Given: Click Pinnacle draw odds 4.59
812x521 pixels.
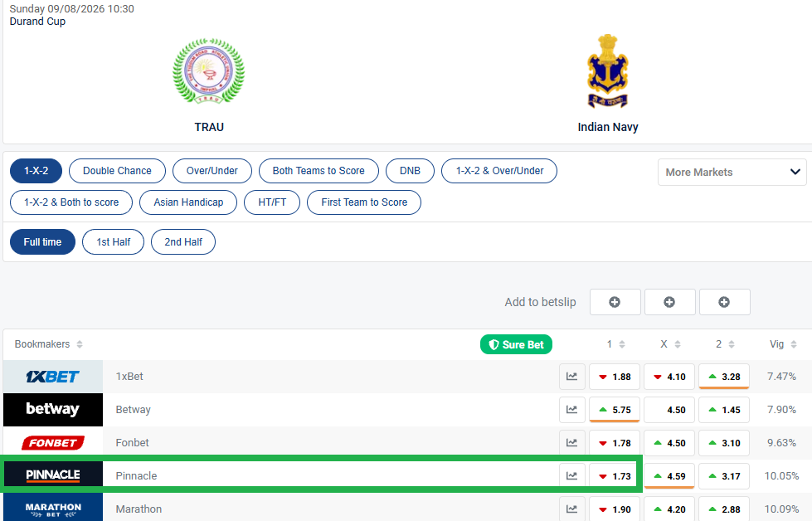Looking at the screenshot, I should [x=669, y=476].
